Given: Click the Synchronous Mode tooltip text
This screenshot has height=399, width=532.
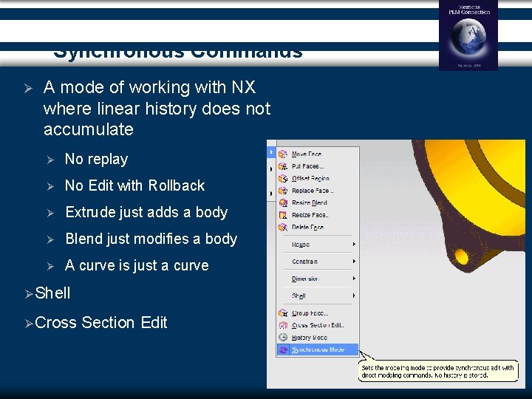Looking at the screenshot, I should pos(437,371).
